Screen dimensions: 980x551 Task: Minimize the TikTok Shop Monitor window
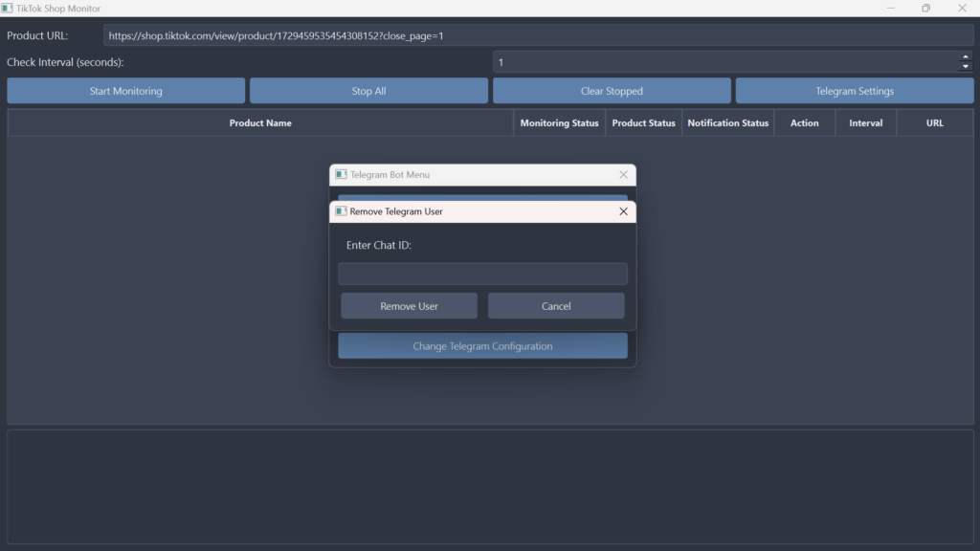[x=891, y=8]
